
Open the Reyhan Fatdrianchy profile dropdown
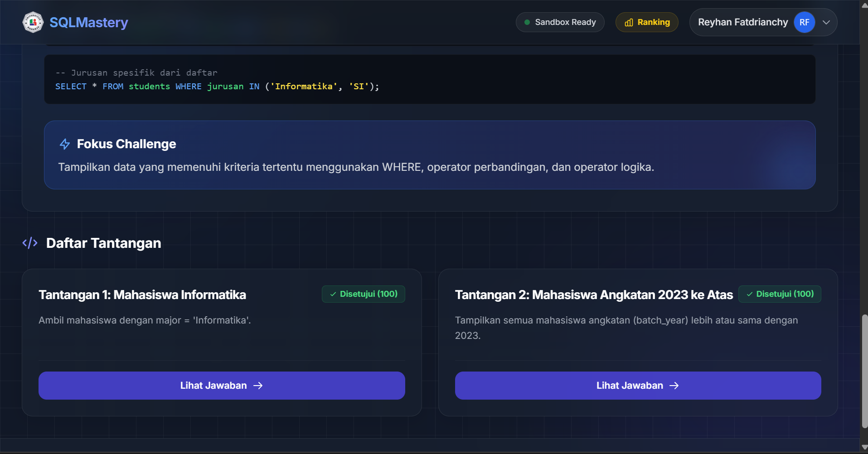(763, 22)
